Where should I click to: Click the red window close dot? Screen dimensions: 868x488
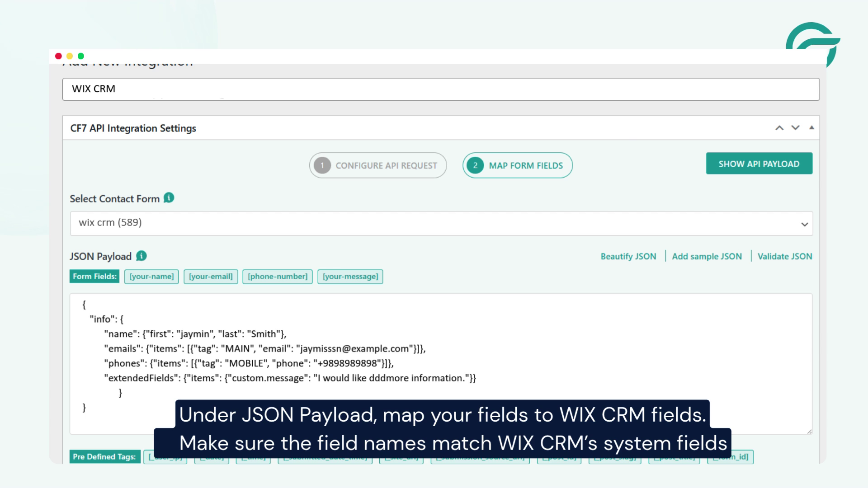[x=58, y=56]
